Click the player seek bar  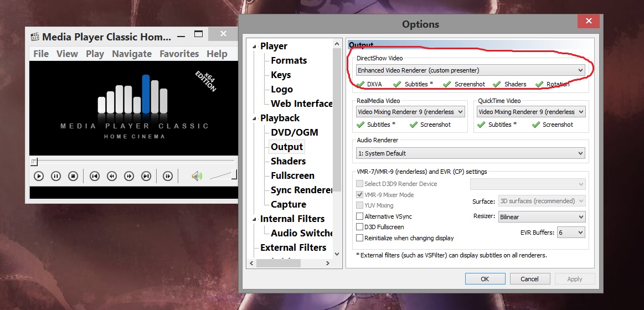coord(133,161)
